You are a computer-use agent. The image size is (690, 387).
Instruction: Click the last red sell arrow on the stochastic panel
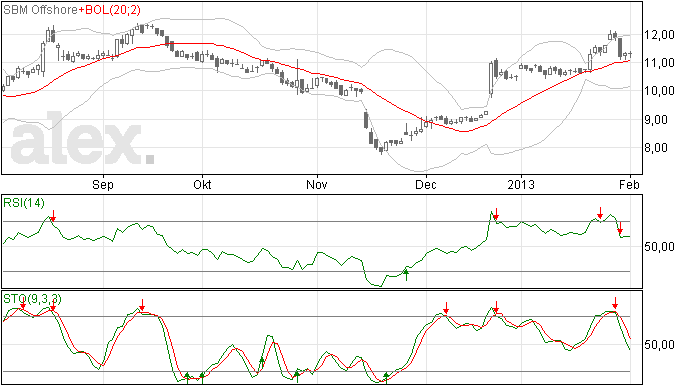[615, 303]
